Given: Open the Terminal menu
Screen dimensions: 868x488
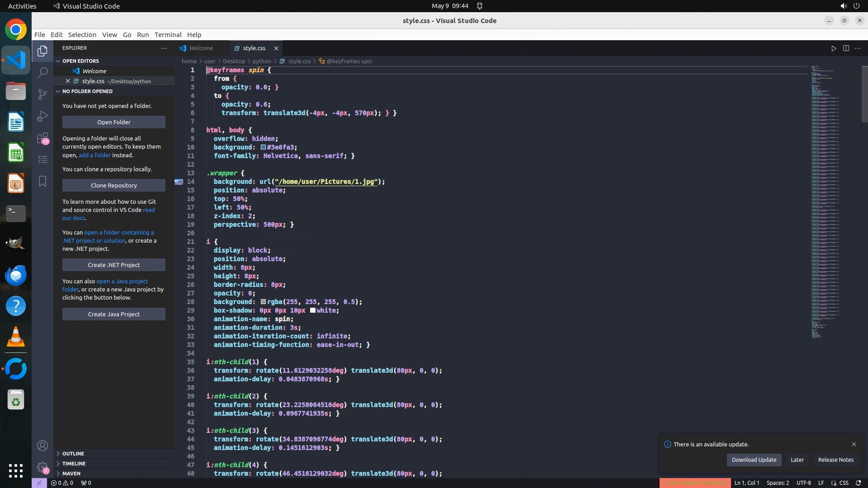Looking at the screenshot, I should pos(168,35).
